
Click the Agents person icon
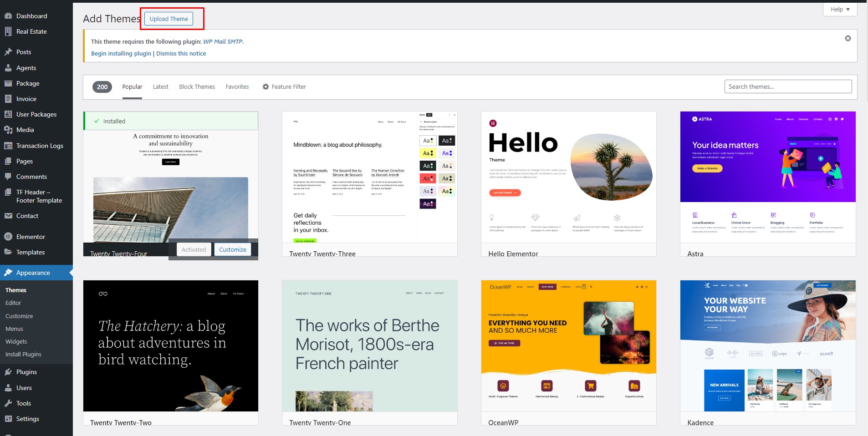pyautogui.click(x=8, y=68)
